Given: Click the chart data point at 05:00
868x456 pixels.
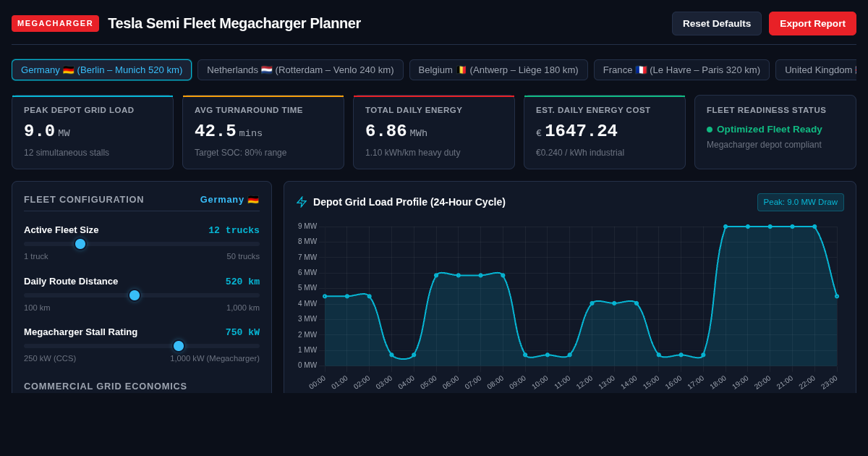Looking at the screenshot, I should (x=436, y=275).
